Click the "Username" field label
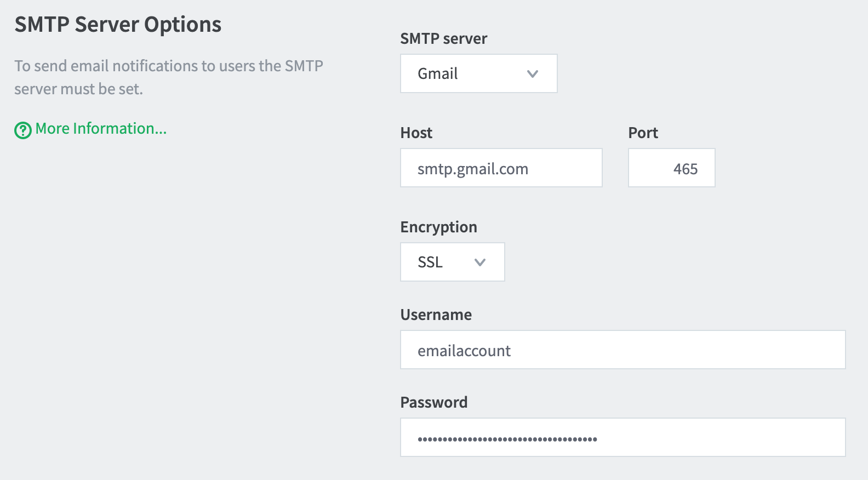The image size is (868, 480). (436, 315)
